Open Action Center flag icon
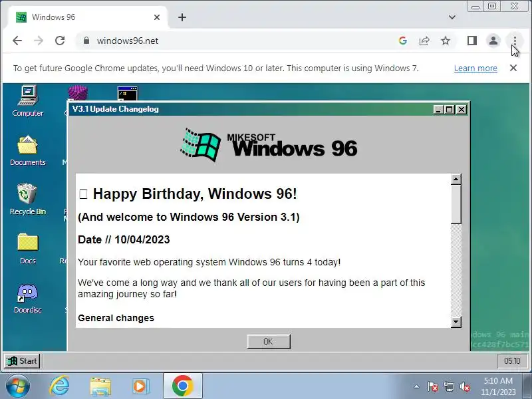Image resolution: width=532 pixels, height=399 pixels. click(432, 386)
